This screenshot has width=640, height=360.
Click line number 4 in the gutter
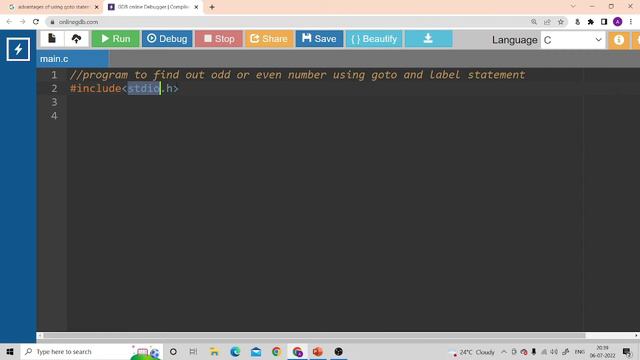click(x=54, y=116)
